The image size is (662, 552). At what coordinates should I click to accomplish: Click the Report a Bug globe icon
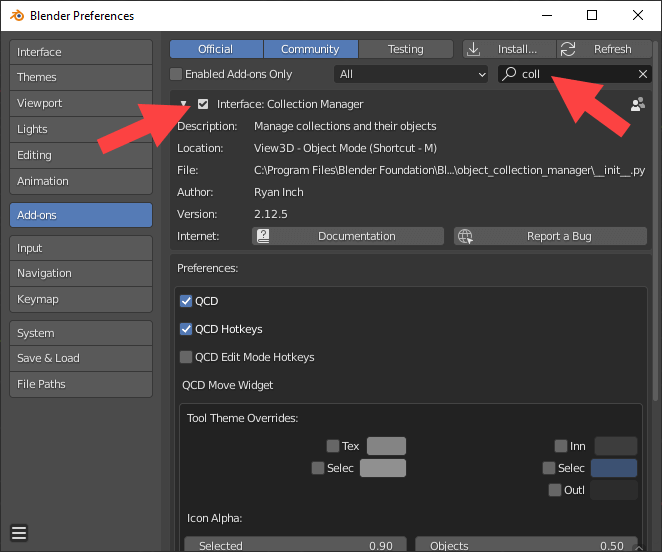(465, 236)
